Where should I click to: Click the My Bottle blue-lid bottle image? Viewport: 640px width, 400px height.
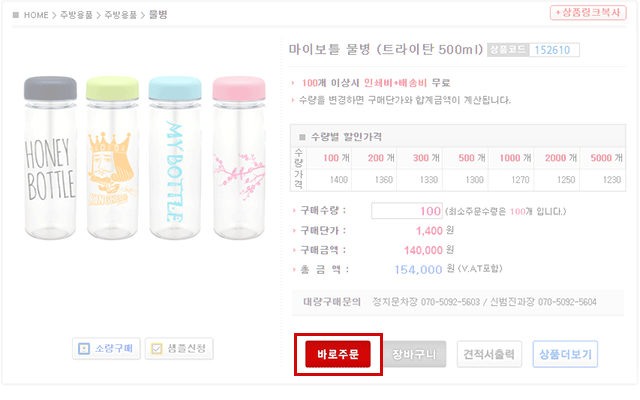click(x=175, y=158)
